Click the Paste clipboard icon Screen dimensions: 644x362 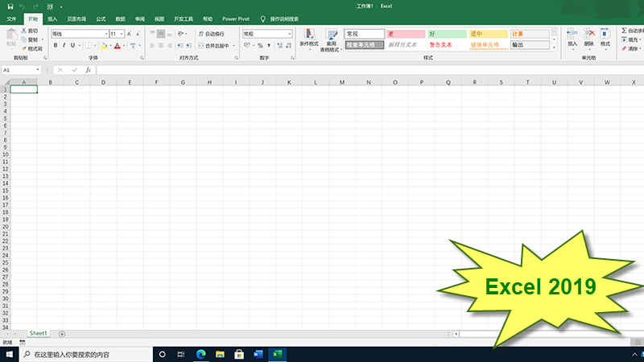[x=11, y=35]
